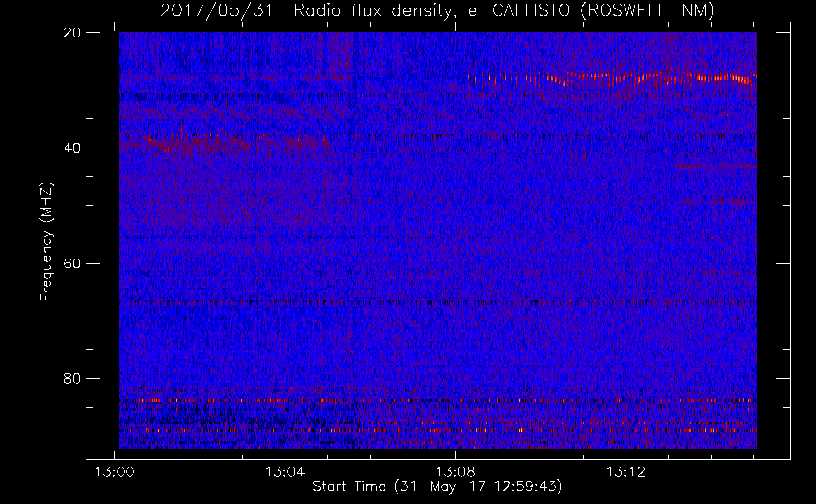Click the 80 frequency tick label

(x=72, y=379)
